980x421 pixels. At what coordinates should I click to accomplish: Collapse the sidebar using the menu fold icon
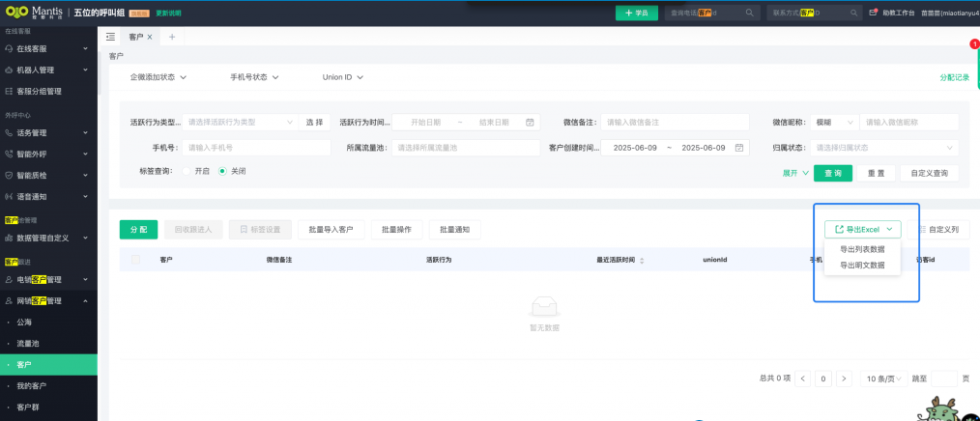pyautogui.click(x=110, y=37)
